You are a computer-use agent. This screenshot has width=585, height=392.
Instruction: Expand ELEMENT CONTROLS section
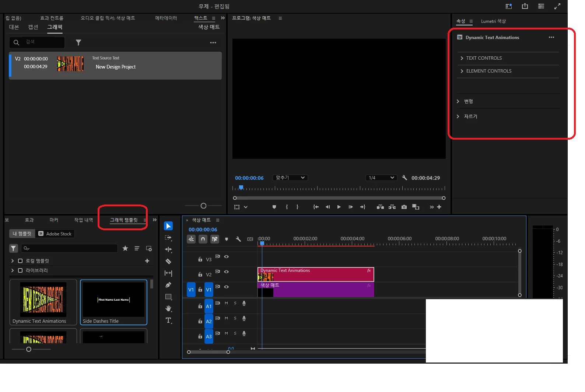coord(462,71)
